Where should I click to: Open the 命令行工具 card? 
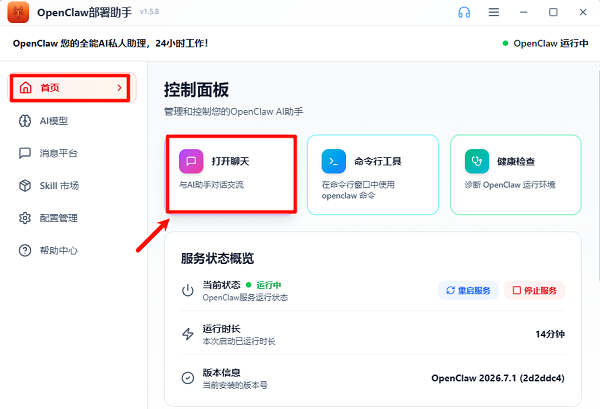click(373, 174)
